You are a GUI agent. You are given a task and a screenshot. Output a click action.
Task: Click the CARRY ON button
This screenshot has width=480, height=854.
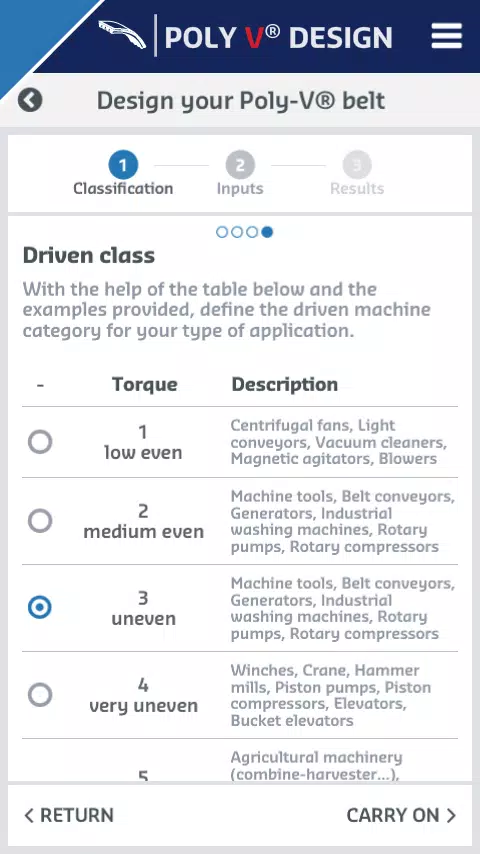(402, 815)
